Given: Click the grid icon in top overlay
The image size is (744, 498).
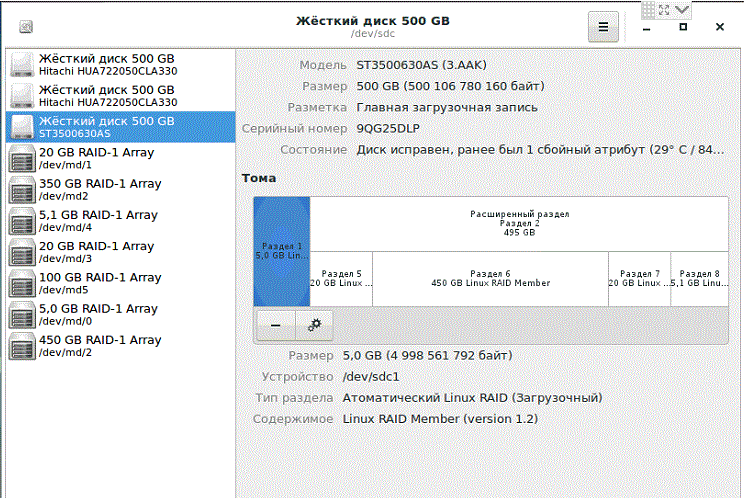Looking at the screenshot, I should point(648,9).
